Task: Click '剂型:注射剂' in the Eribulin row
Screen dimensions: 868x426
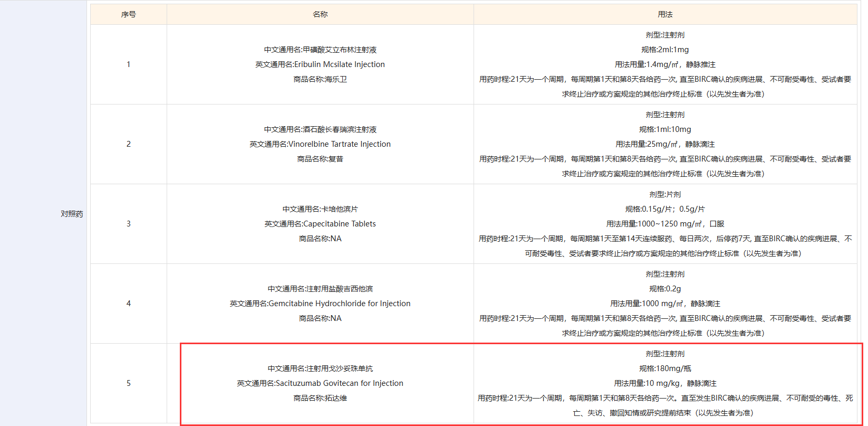Action: click(665, 35)
